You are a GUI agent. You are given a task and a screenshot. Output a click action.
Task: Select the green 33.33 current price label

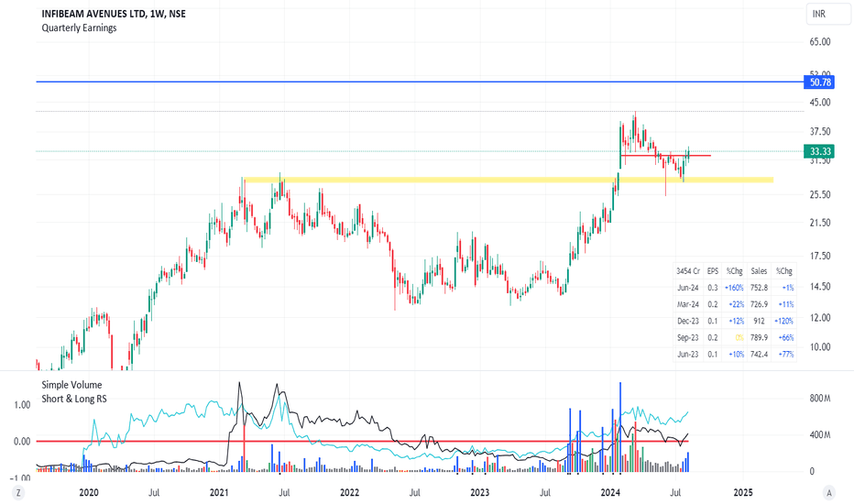(820, 151)
